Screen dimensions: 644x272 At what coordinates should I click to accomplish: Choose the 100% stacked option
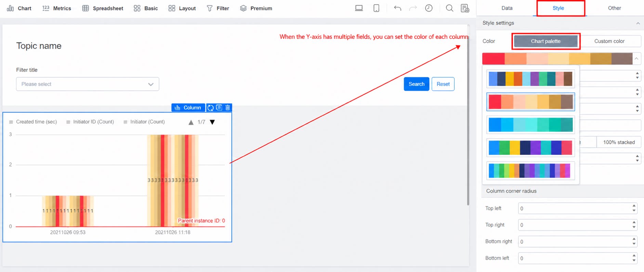click(619, 142)
